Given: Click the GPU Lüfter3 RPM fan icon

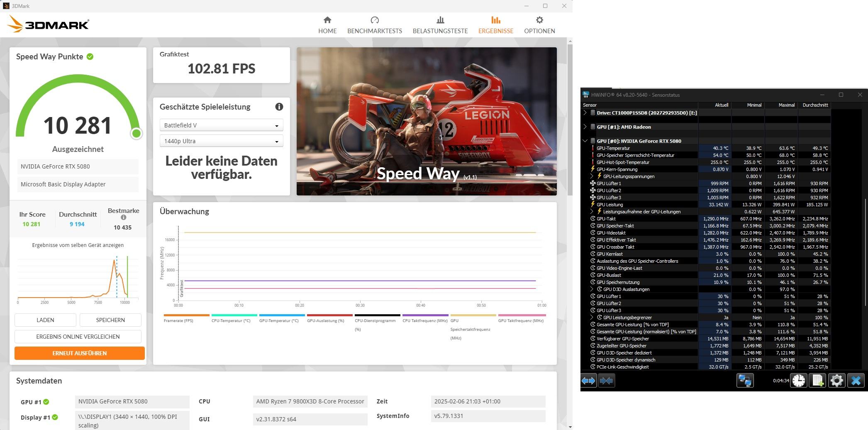Looking at the screenshot, I should click(593, 198).
